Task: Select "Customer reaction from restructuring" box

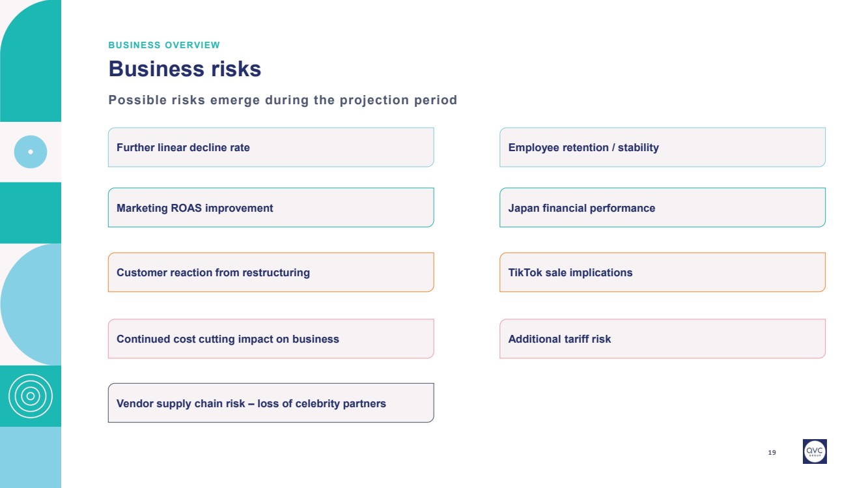Action: click(x=270, y=272)
